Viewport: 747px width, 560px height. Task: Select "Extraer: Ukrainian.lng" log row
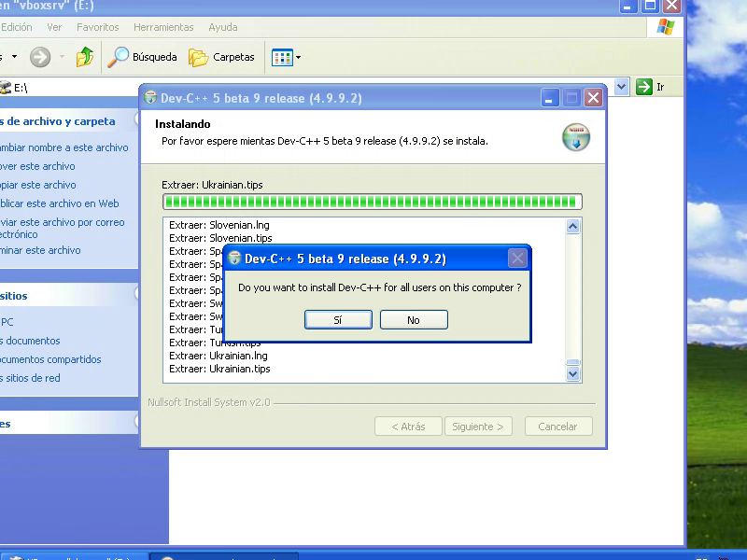tap(218, 356)
